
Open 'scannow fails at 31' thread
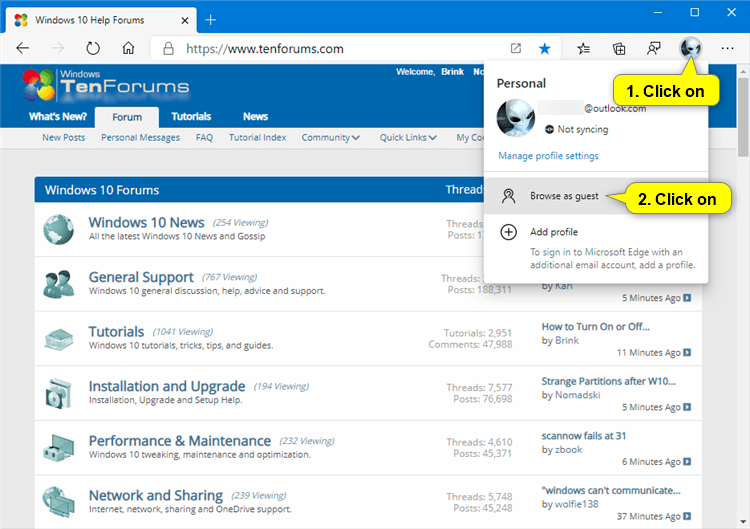coord(584,436)
